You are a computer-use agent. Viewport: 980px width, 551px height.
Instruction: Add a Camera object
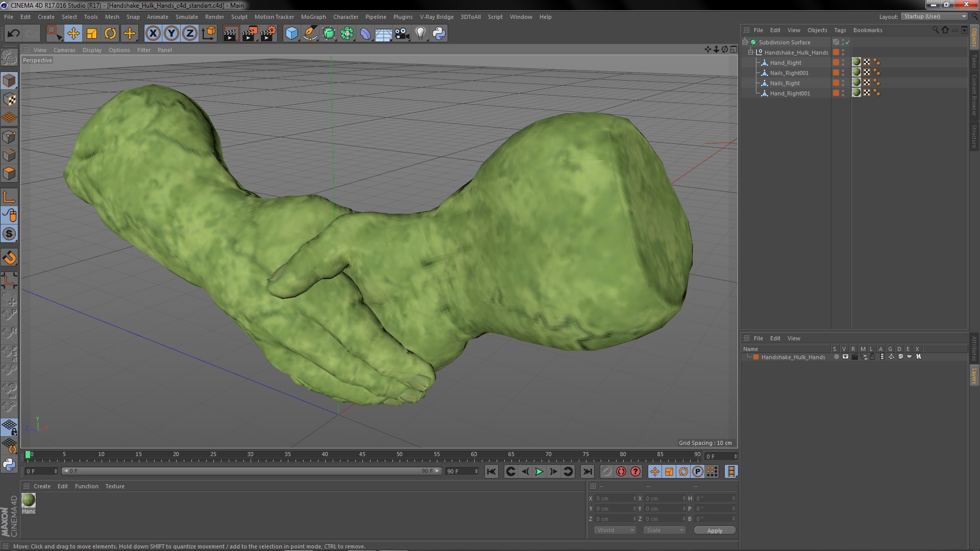pos(402,34)
